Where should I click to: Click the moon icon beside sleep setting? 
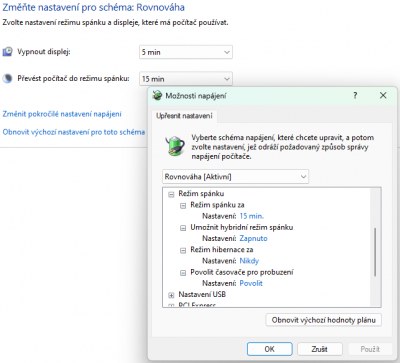pyautogui.click(x=7, y=79)
